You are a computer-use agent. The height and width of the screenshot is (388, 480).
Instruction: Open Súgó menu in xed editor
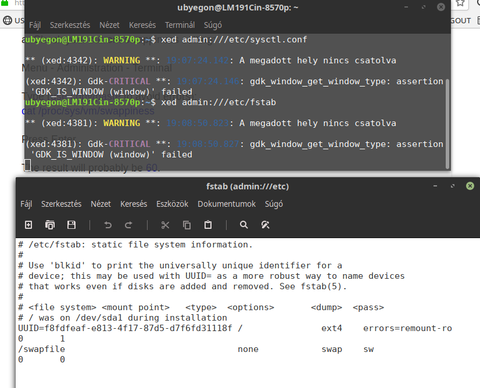pos(274,204)
